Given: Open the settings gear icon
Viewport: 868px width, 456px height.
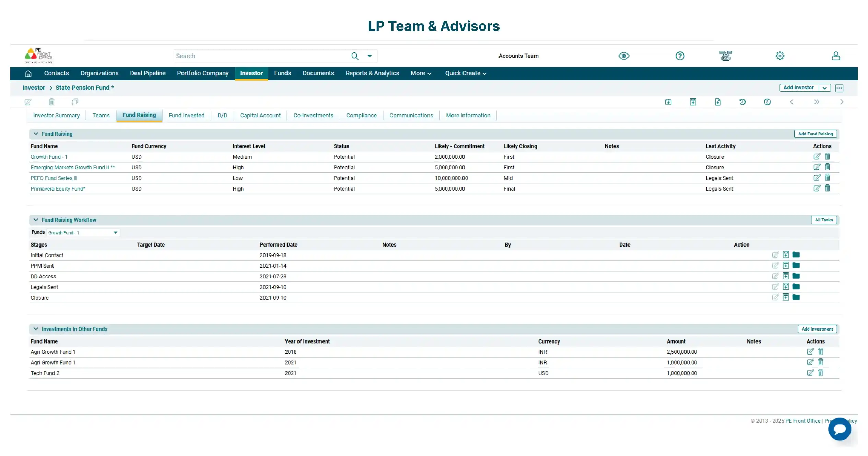Looking at the screenshot, I should 779,56.
